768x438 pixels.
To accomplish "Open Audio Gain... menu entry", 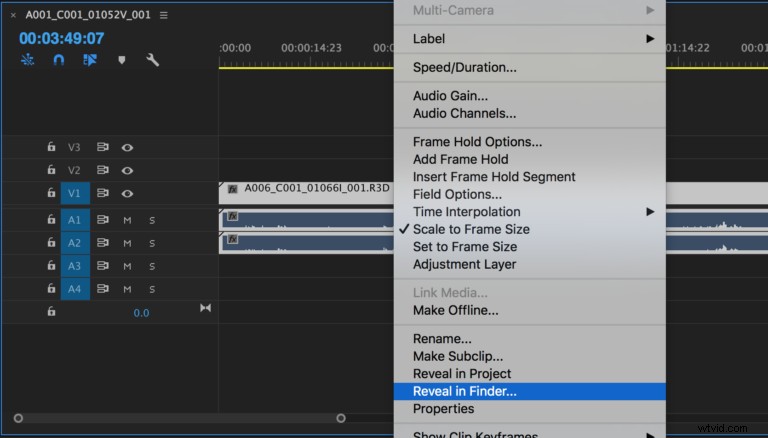I will point(529,96).
